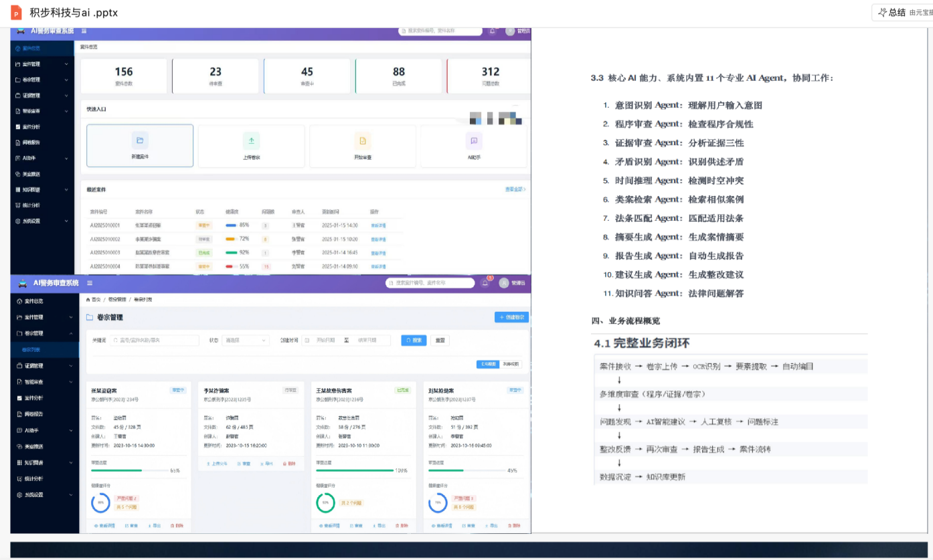Switch to 卡片视图 card view toggle
This screenshot has width=933, height=560.
pos(487,364)
